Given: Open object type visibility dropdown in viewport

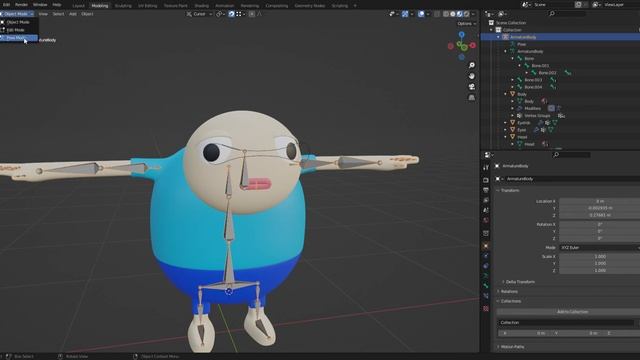Looking at the screenshot, I should click(x=393, y=14).
